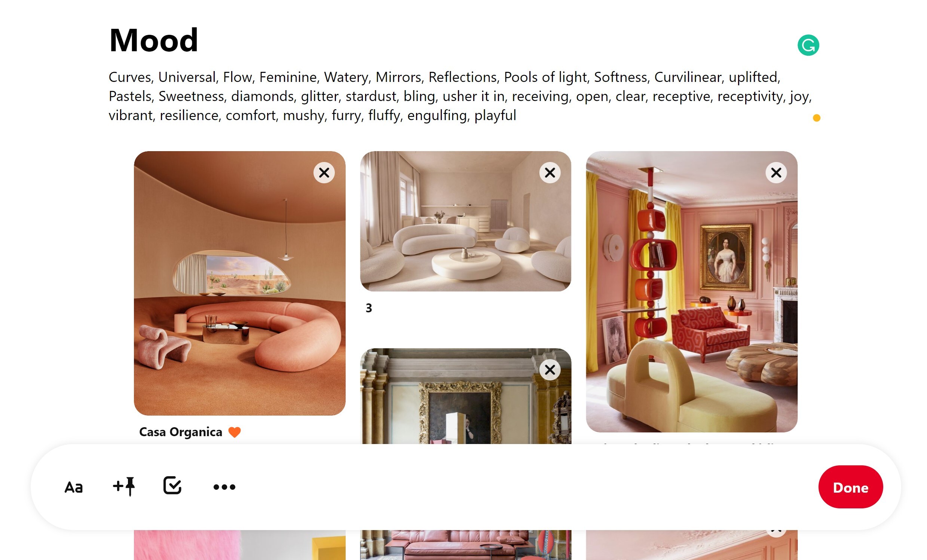Viewport: 927px width, 560px height.
Task: Remove the gilded mirror room pin
Action: tap(550, 370)
